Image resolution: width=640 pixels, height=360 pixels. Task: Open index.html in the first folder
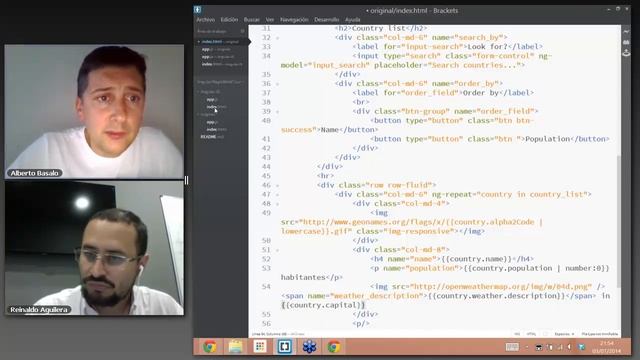pos(216,107)
